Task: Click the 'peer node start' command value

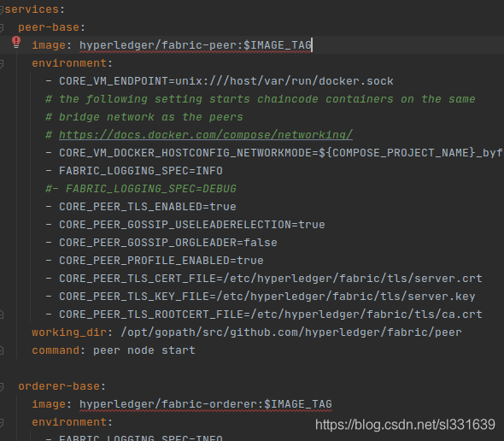Action: click(x=144, y=350)
